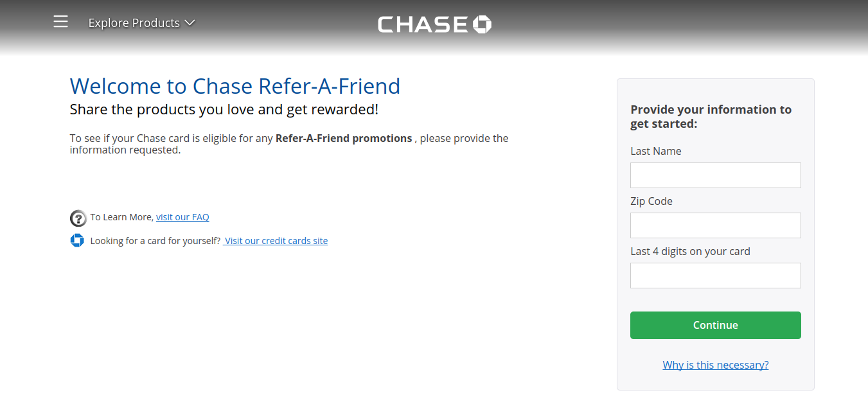Select the Explore Products menu item
The image size is (868, 395).
pyautogui.click(x=134, y=22)
